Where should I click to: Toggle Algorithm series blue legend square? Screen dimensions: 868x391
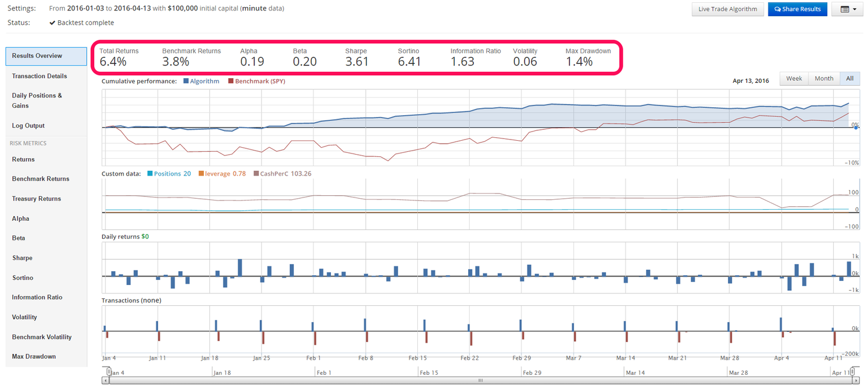click(186, 82)
